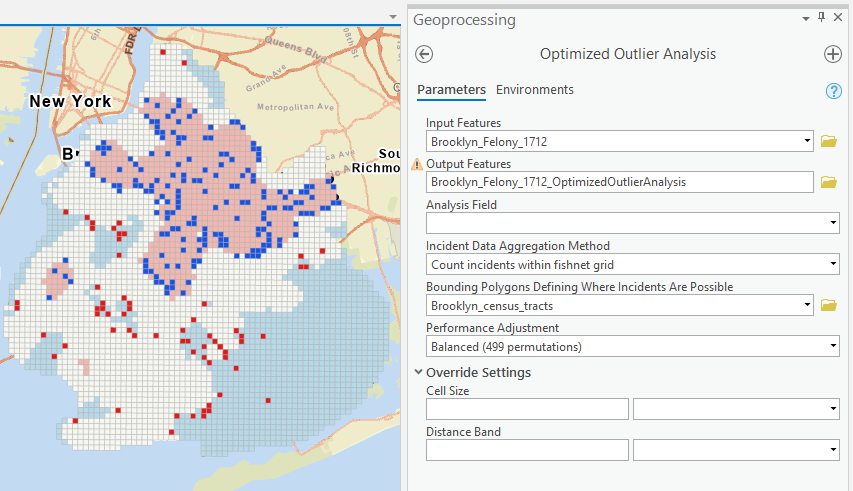
Task: Open help for Optimized Outlier Analysis
Action: pyautogui.click(x=833, y=91)
